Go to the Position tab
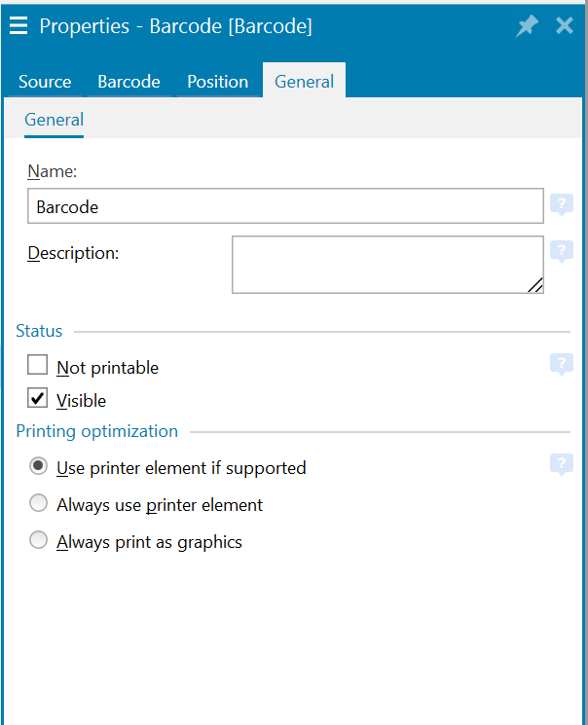The image size is (588, 725). pyautogui.click(x=217, y=82)
